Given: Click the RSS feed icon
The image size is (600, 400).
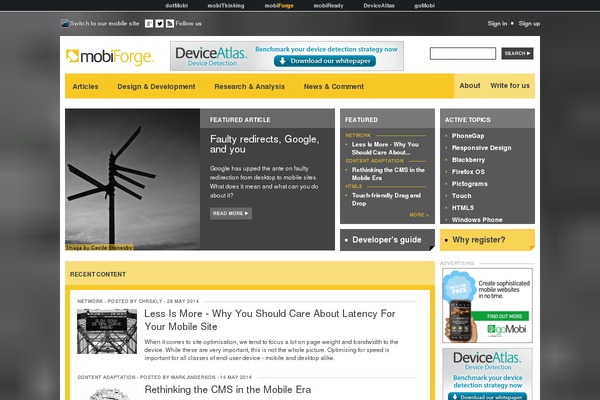Looking at the screenshot, I should tap(170, 24).
